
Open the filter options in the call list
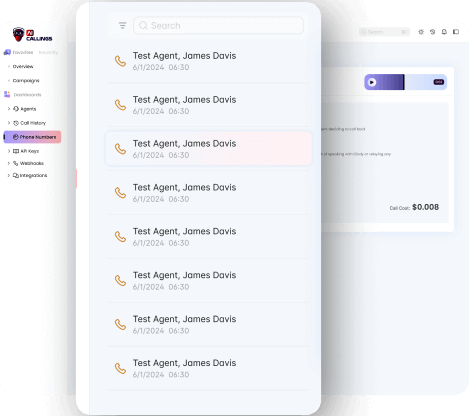[122, 25]
